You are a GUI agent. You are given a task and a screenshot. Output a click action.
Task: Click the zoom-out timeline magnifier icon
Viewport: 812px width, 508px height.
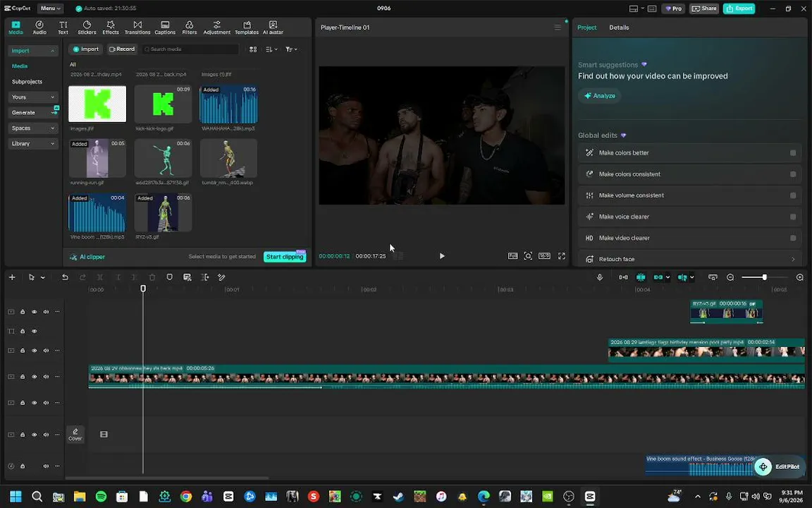(x=730, y=277)
